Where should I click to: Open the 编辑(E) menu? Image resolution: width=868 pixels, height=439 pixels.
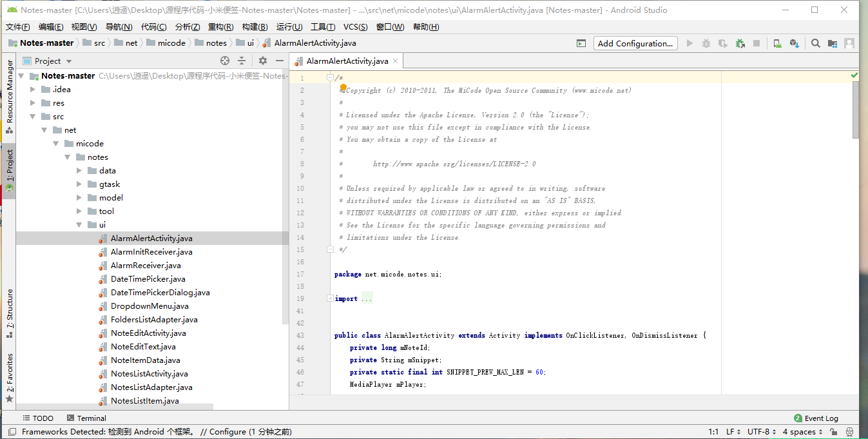tap(51, 26)
